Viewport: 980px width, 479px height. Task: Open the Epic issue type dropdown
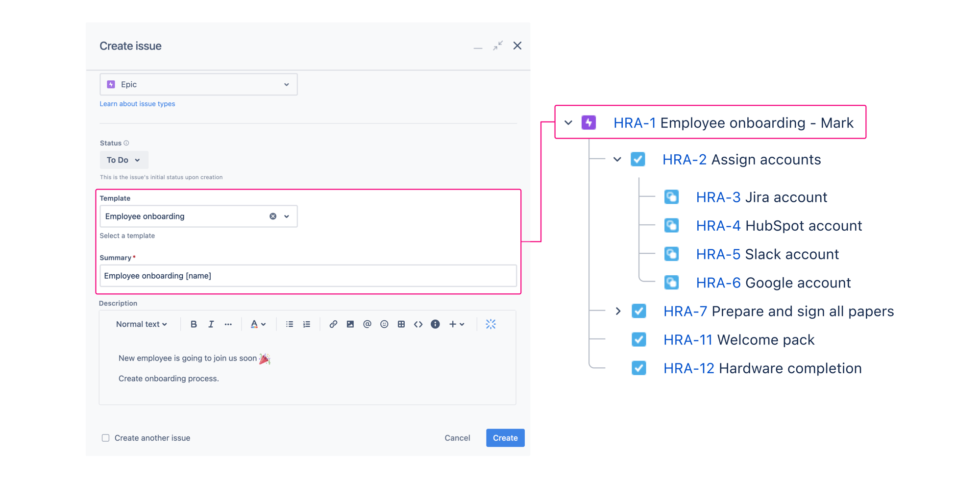click(x=286, y=84)
